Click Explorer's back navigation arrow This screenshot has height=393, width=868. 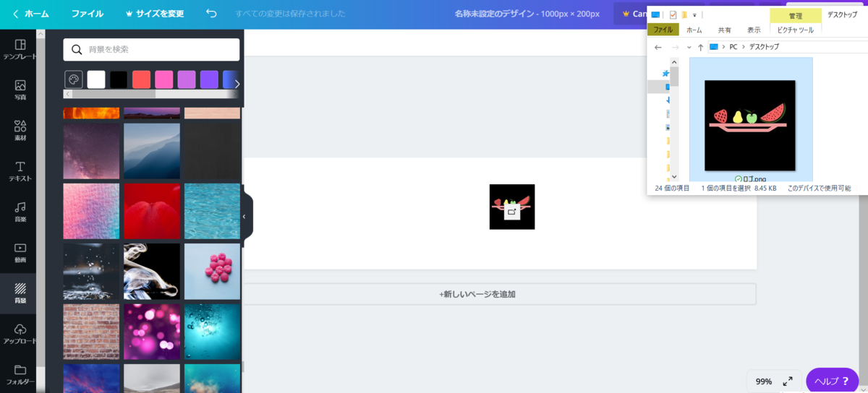pyautogui.click(x=658, y=47)
